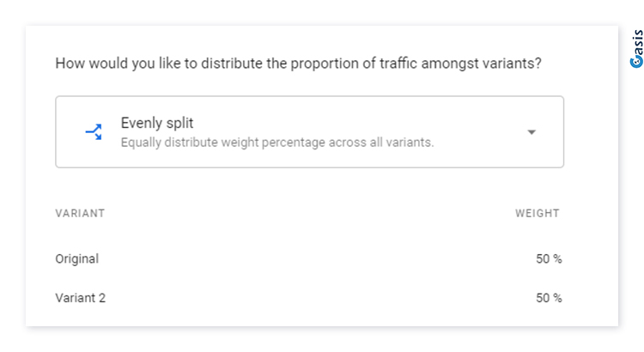Select the Evenly split option title
Screen dimensions: 644x352
click(x=157, y=123)
